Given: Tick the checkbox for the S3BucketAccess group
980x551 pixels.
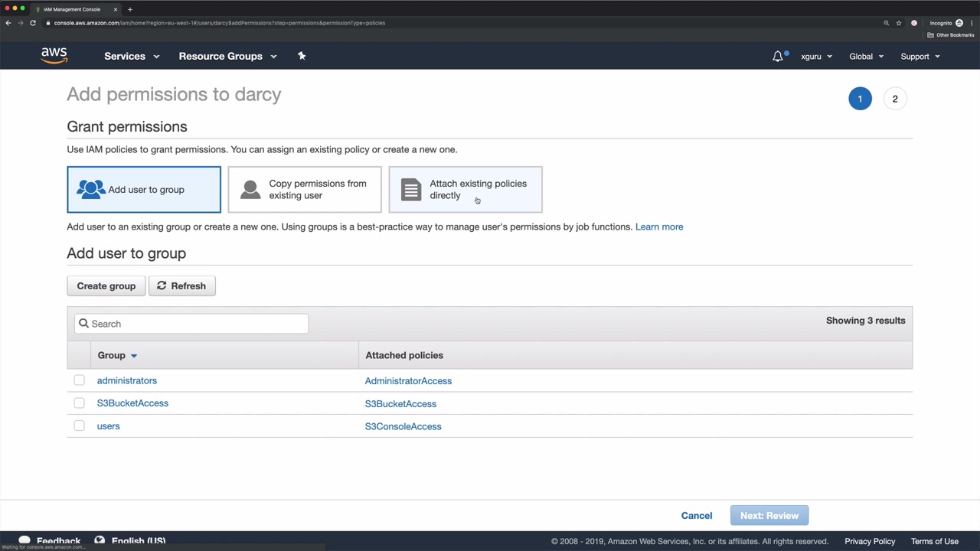Looking at the screenshot, I should (79, 403).
